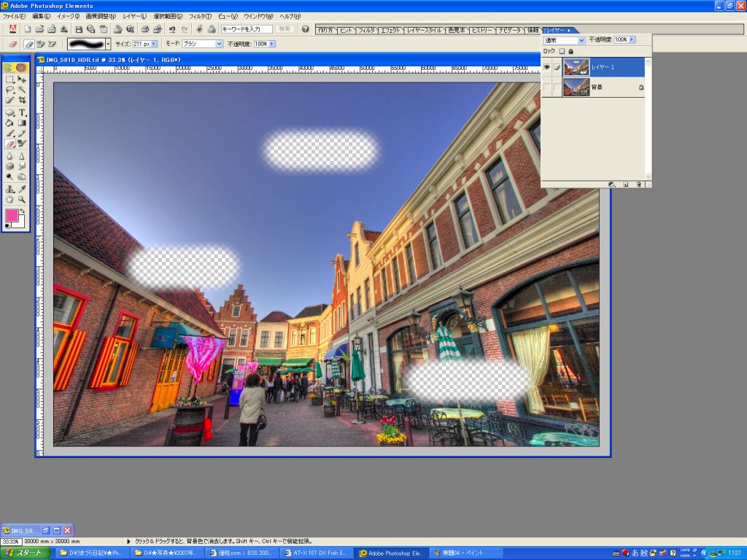Select the Pencil tool

[x=22, y=133]
